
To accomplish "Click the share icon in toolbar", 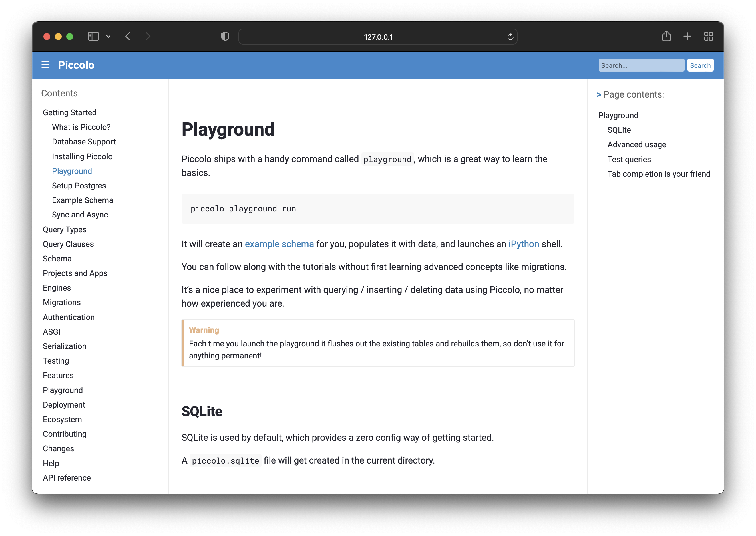I will click(x=666, y=37).
